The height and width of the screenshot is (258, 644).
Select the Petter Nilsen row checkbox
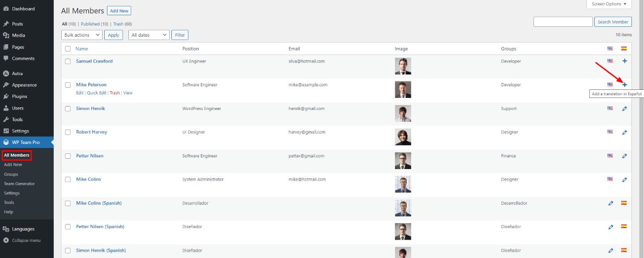[68, 156]
